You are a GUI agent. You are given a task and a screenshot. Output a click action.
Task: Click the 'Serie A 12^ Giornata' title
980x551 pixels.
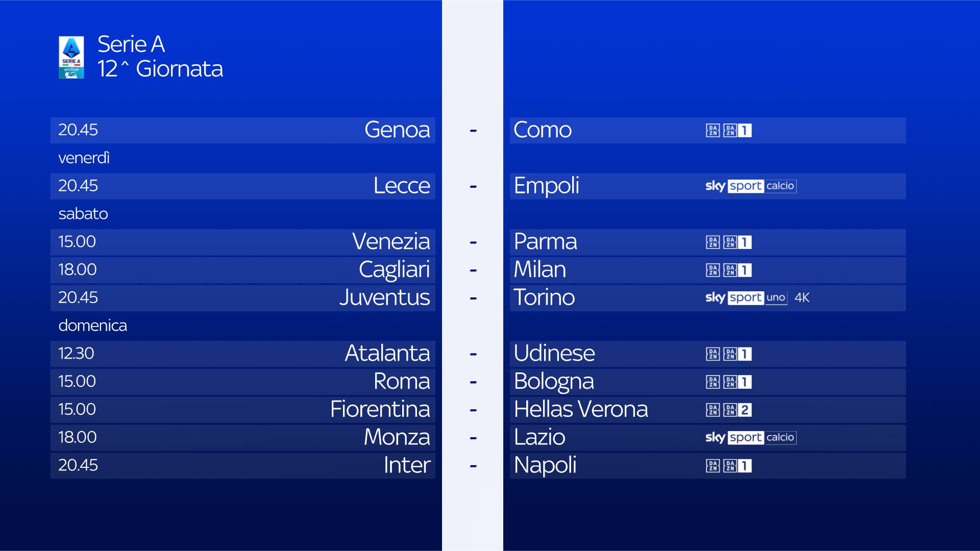coord(160,57)
